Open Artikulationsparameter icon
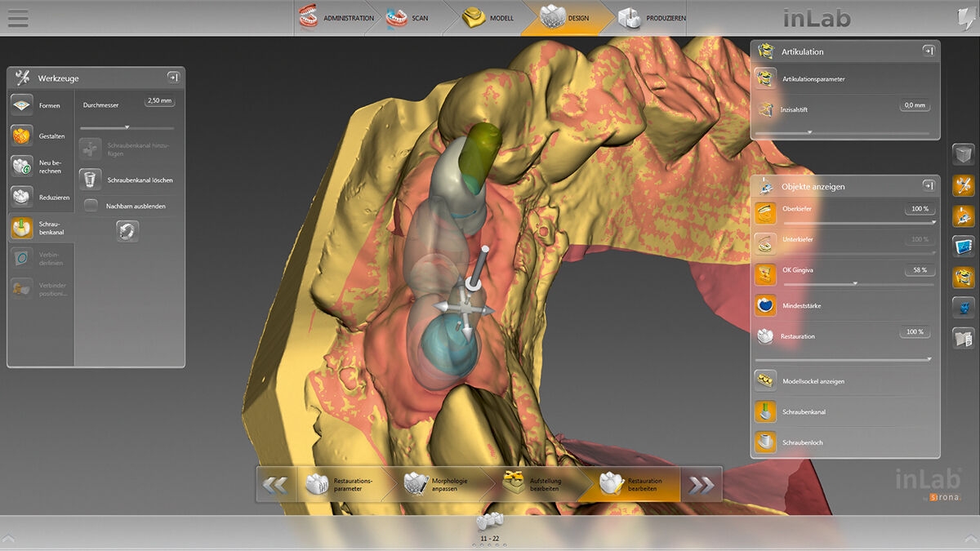Image resolution: width=980 pixels, height=551 pixels. [766, 78]
